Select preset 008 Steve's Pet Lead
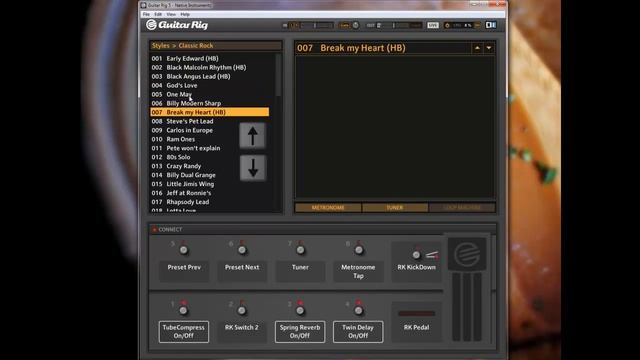Screen dimensions: 640x360 210,121
